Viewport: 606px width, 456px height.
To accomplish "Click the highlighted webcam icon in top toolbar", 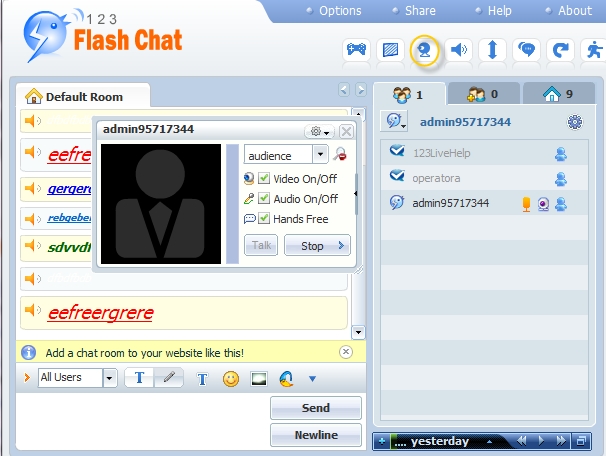I will [426, 49].
